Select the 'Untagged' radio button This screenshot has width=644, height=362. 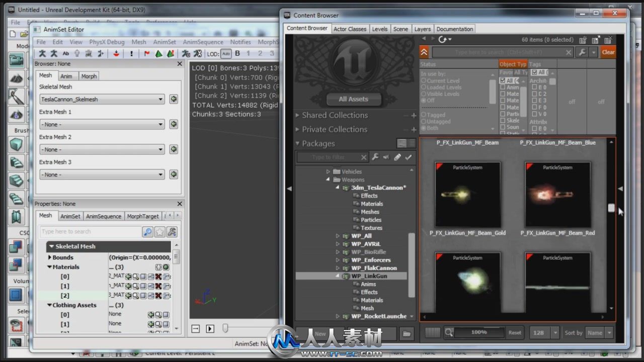point(424,122)
